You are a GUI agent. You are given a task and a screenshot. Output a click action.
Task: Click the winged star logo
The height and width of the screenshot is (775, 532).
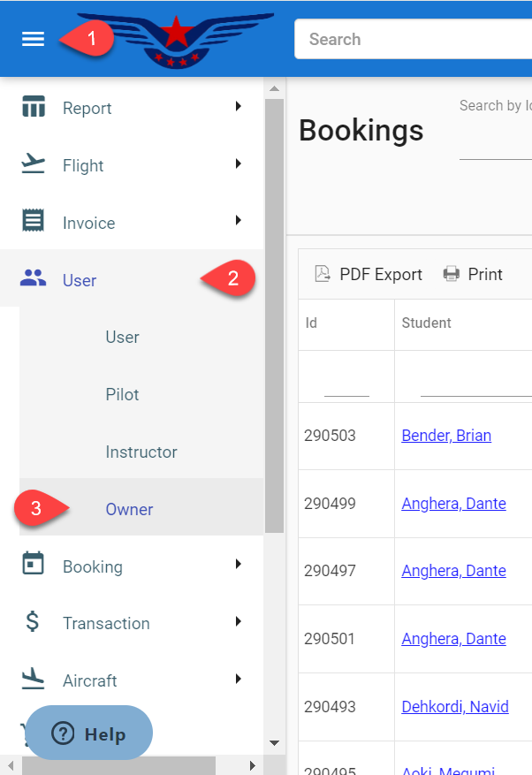176,40
